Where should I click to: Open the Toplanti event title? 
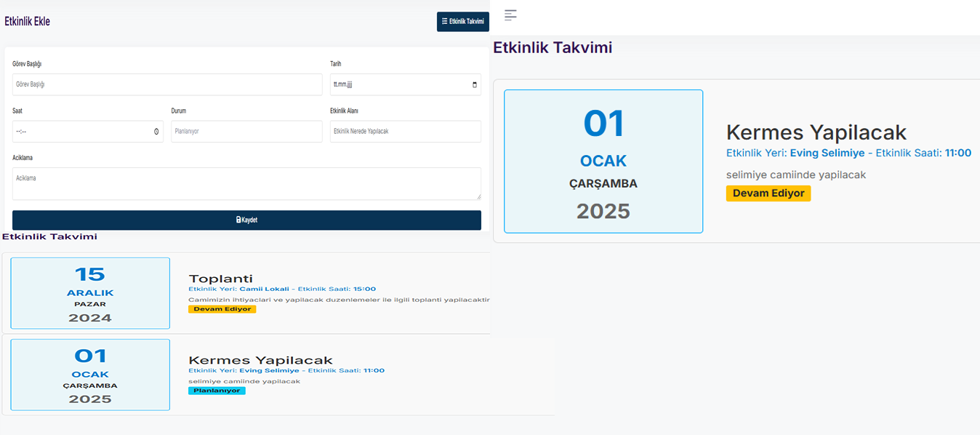220,279
